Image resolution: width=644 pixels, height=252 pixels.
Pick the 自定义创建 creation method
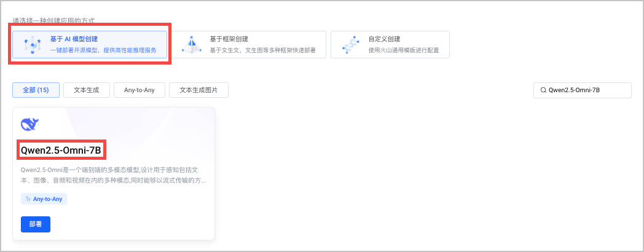point(390,44)
